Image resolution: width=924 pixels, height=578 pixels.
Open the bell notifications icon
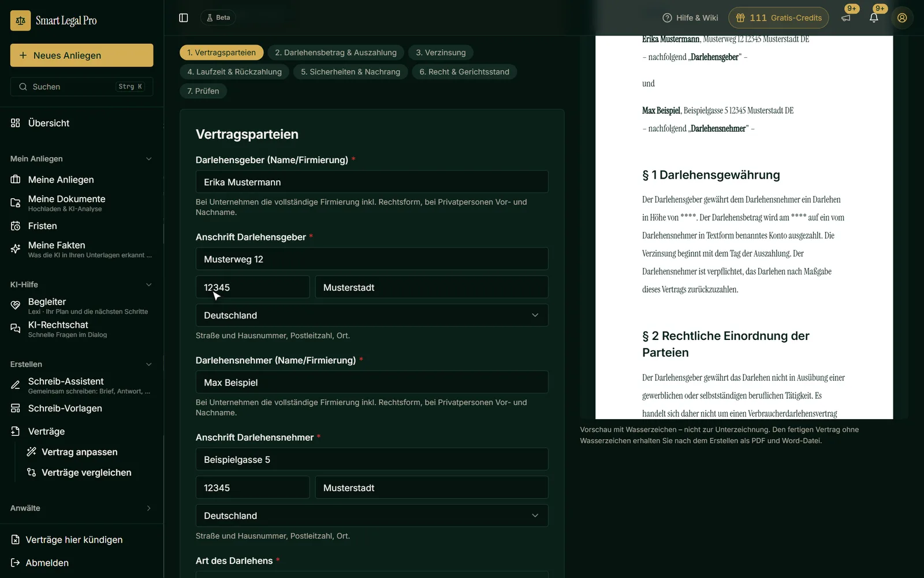coord(874,18)
